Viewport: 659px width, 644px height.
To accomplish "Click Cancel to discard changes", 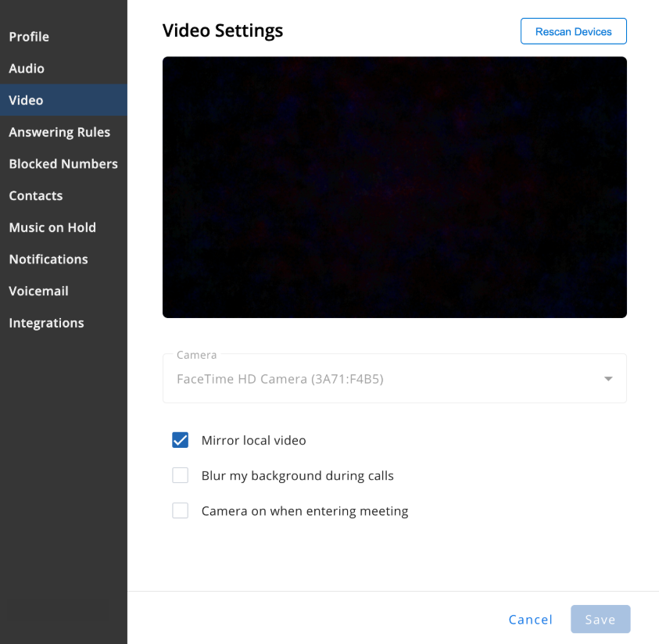I will pos(530,620).
